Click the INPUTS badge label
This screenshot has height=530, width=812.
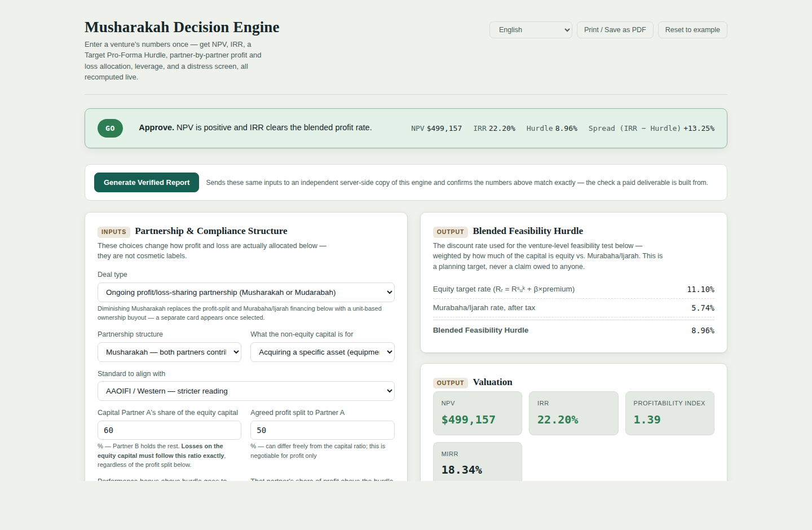click(114, 232)
